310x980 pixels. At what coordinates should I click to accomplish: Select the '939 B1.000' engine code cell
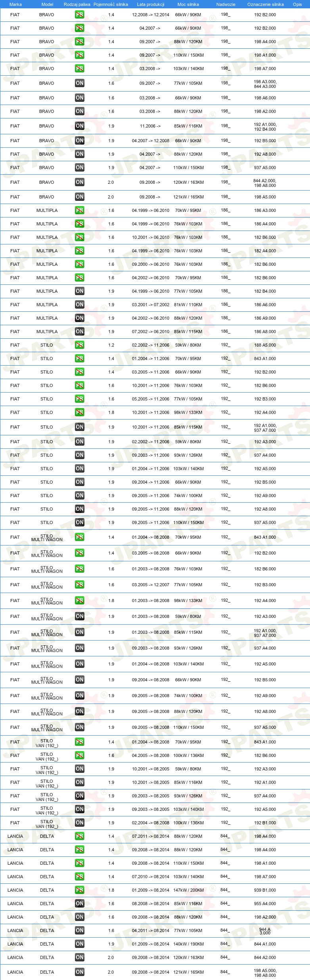[265, 890]
